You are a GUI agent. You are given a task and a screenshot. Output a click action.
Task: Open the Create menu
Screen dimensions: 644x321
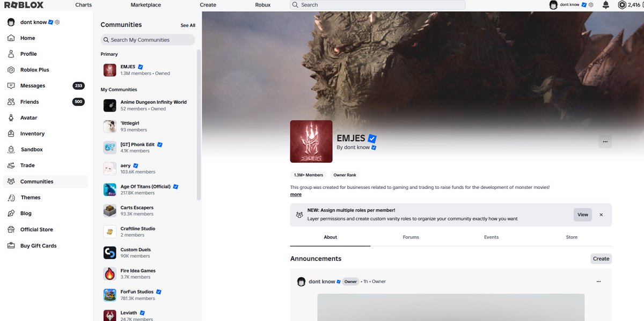pos(208,5)
